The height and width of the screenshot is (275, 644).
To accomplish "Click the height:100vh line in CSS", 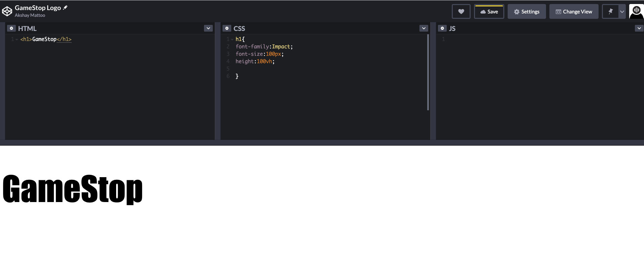I will (255, 62).
